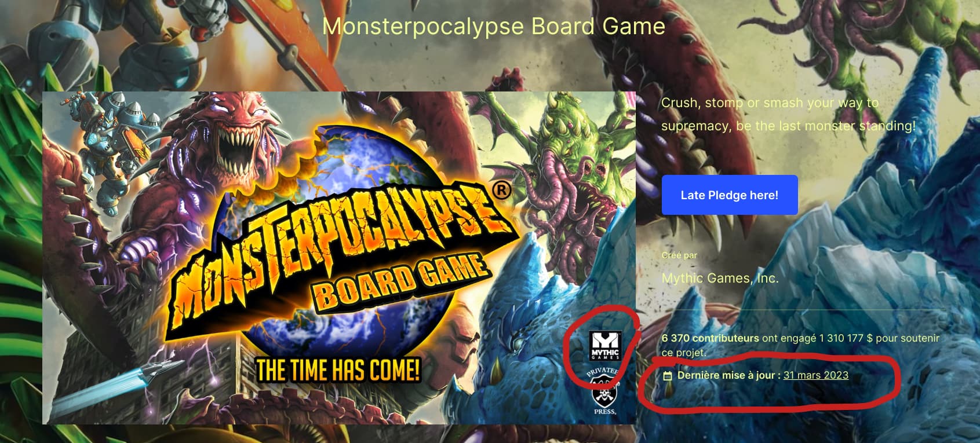980x443 pixels.
Task: Click the Mythic Games logo on banner
Action: click(605, 346)
